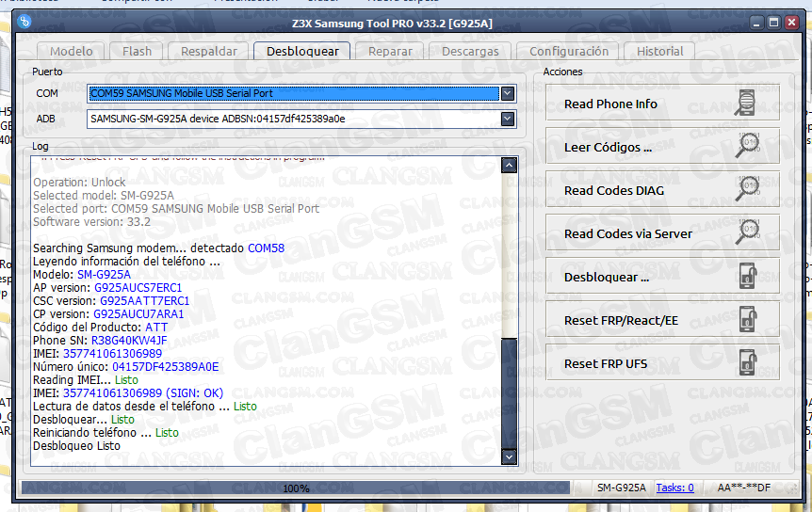Click the Phone SN R38G40KW4JF text
Image resolution: width=812 pixels, height=512 pixels.
tap(100, 341)
